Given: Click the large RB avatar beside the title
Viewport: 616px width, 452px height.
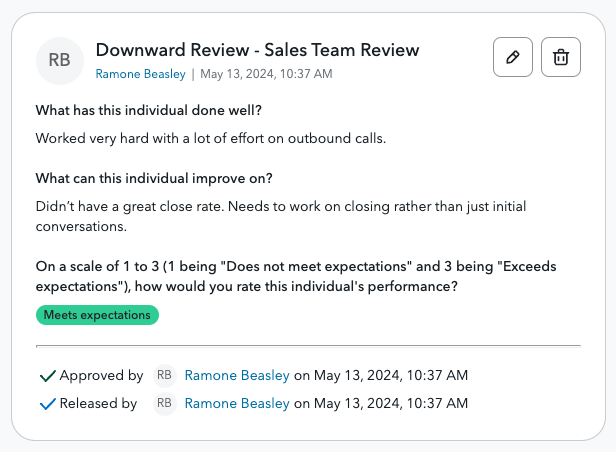Looking at the screenshot, I should [60, 60].
